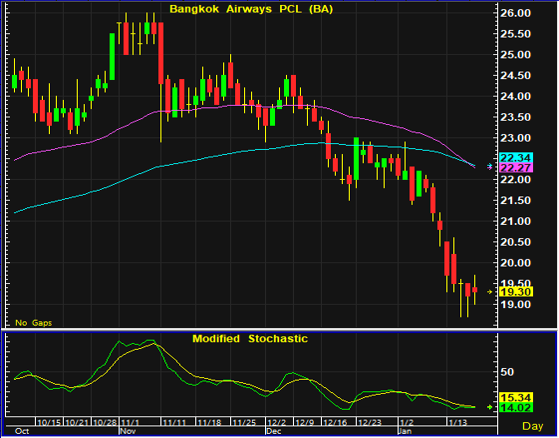Click the 11/1 date label
The width and height of the screenshot is (559, 438).
(x=128, y=423)
